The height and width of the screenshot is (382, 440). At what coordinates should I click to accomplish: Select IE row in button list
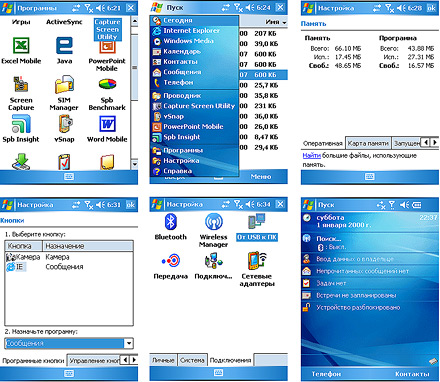click(69, 267)
